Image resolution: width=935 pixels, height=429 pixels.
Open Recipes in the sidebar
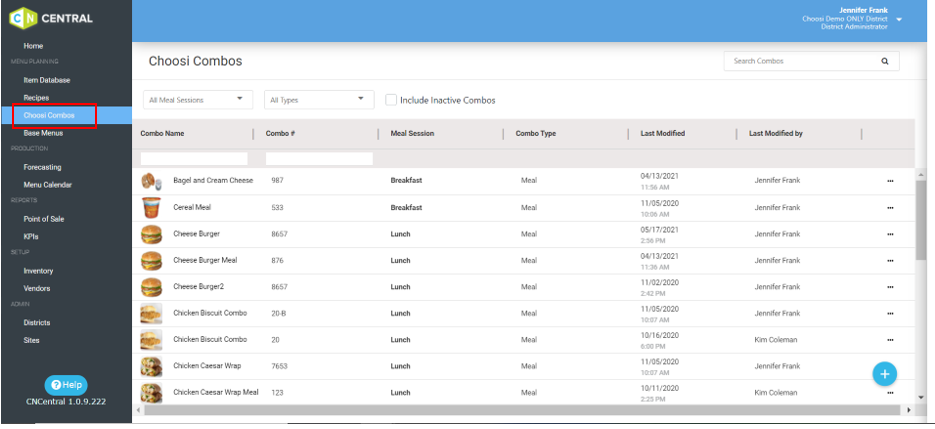36,97
